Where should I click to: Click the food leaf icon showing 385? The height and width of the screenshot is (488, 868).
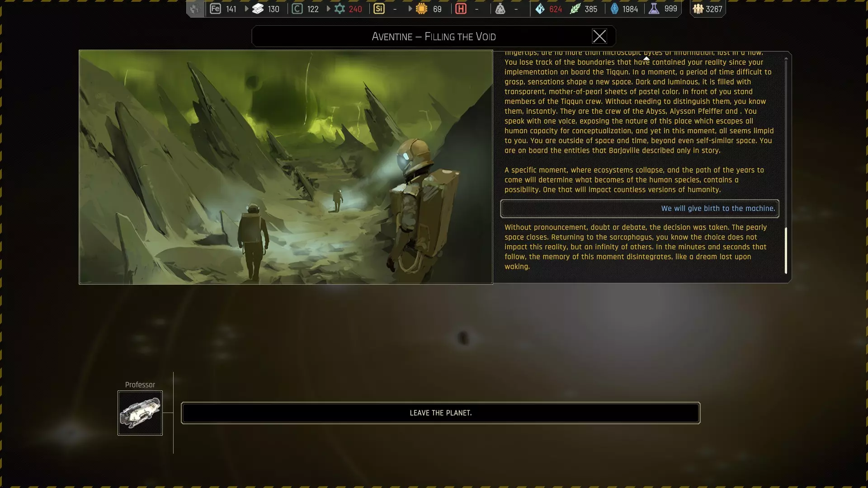[575, 9]
